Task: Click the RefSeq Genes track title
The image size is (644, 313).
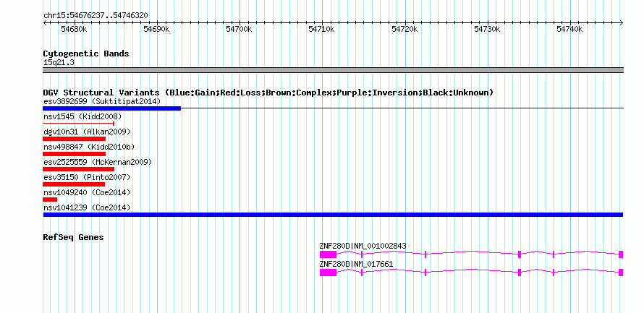Action: coord(73,238)
